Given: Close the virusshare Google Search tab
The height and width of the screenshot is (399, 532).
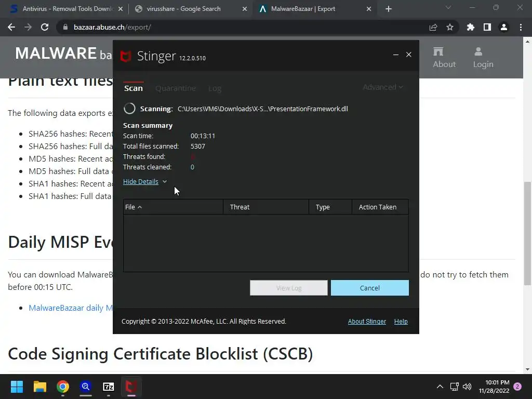Looking at the screenshot, I should point(245,9).
